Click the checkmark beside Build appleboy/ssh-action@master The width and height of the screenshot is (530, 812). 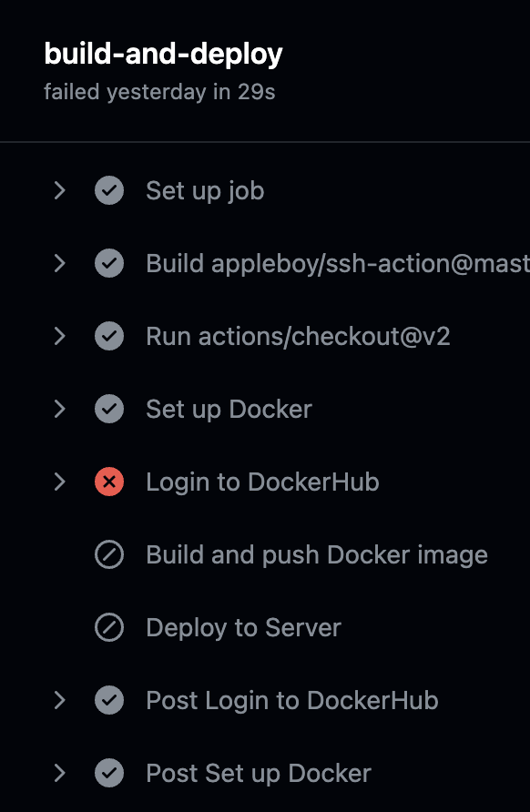109,263
